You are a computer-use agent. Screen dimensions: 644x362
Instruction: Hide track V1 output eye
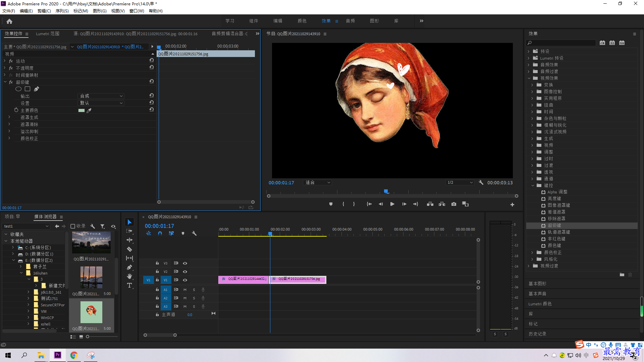[x=185, y=280]
